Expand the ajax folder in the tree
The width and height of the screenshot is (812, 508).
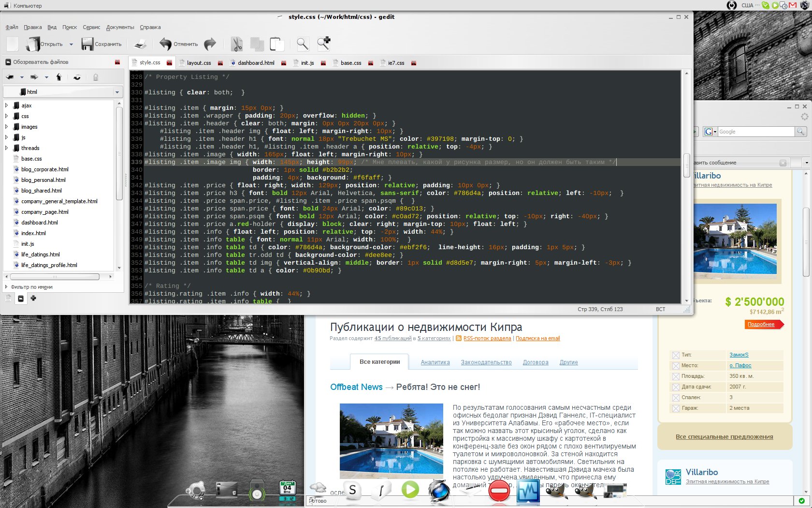(6, 105)
